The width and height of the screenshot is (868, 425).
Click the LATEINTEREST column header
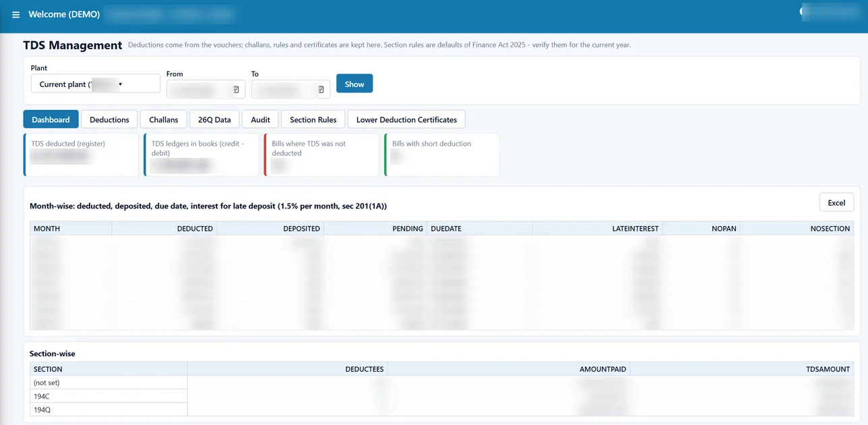(x=598, y=229)
